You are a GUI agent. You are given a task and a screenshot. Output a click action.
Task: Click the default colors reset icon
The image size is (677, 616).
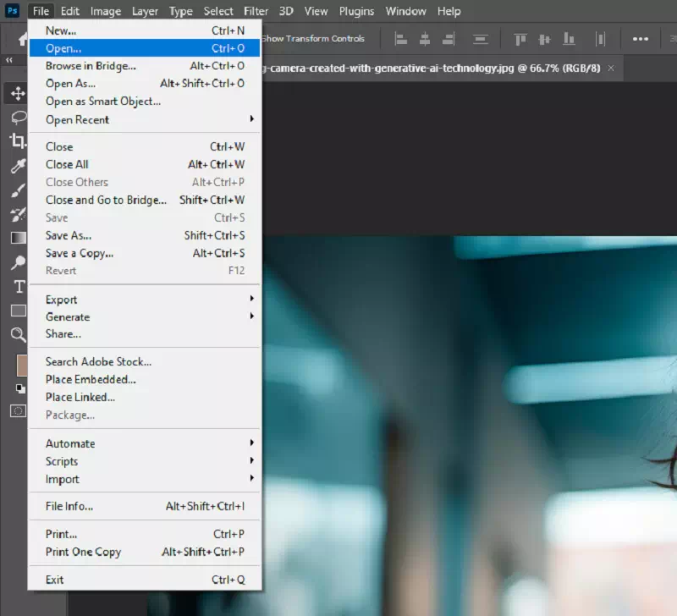coord(20,388)
